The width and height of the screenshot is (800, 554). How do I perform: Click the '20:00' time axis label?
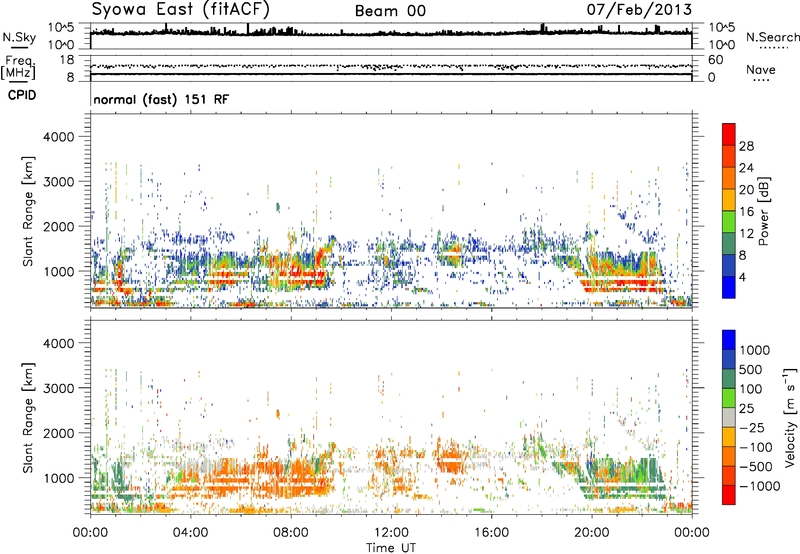pos(592,533)
